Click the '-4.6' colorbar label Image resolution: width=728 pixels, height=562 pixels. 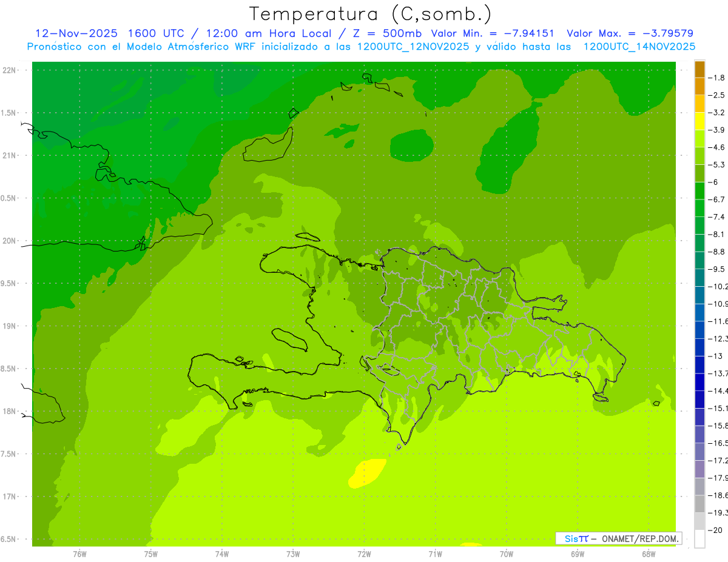[x=718, y=147]
